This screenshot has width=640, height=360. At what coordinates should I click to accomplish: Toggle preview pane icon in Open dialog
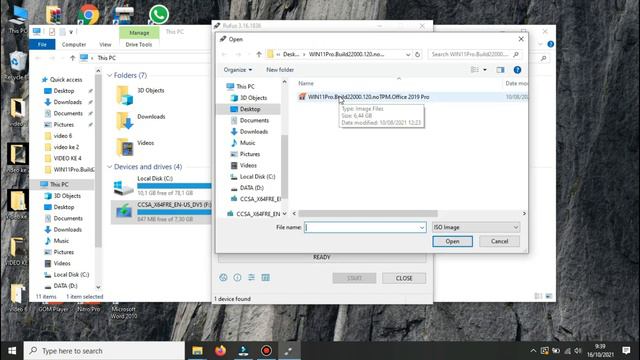click(x=500, y=70)
